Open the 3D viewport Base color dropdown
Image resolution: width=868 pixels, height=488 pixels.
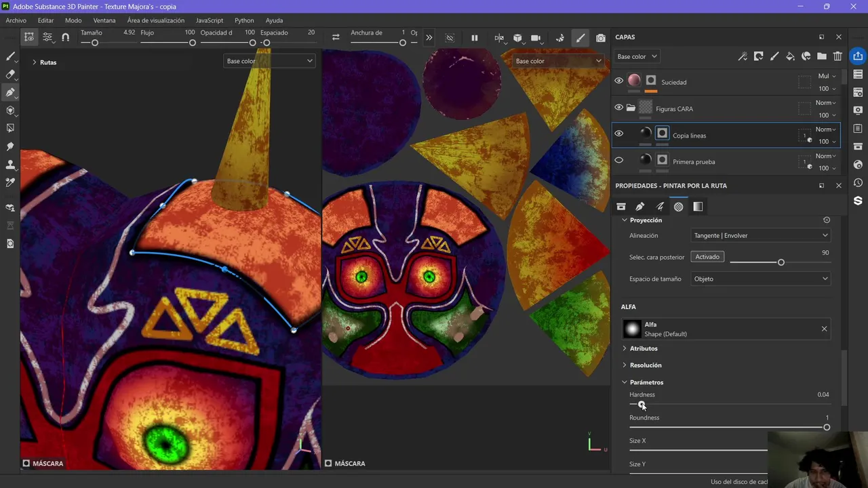(x=269, y=61)
